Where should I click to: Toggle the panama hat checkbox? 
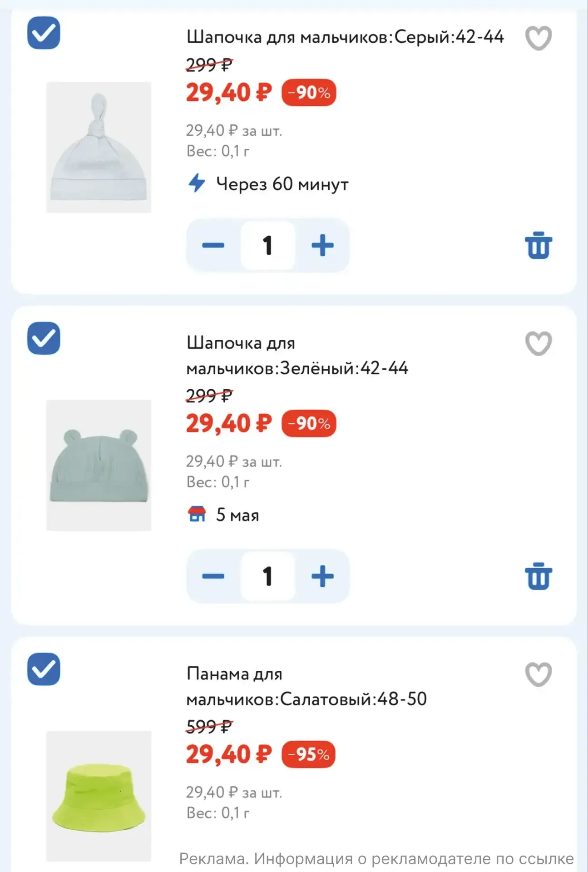click(44, 669)
